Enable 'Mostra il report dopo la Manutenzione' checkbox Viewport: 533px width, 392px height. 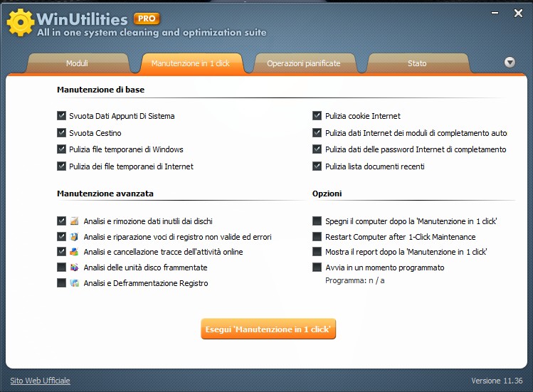point(317,252)
